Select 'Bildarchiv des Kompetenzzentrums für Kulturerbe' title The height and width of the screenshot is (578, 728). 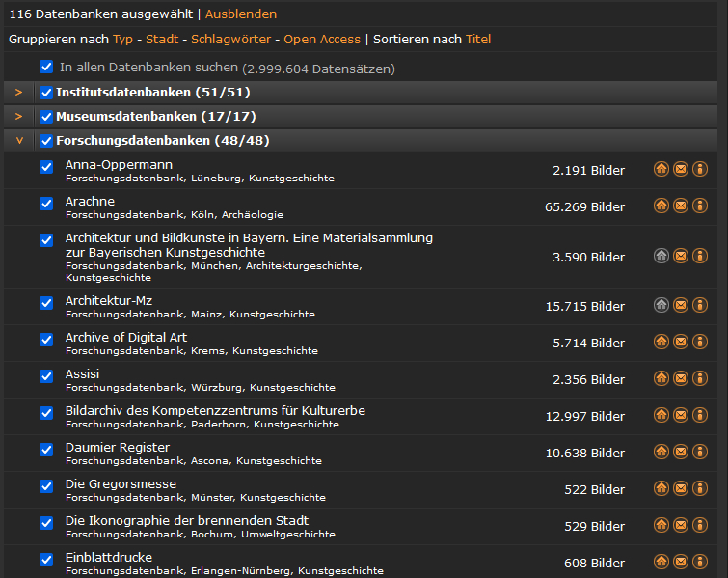click(x=215, y=411)
